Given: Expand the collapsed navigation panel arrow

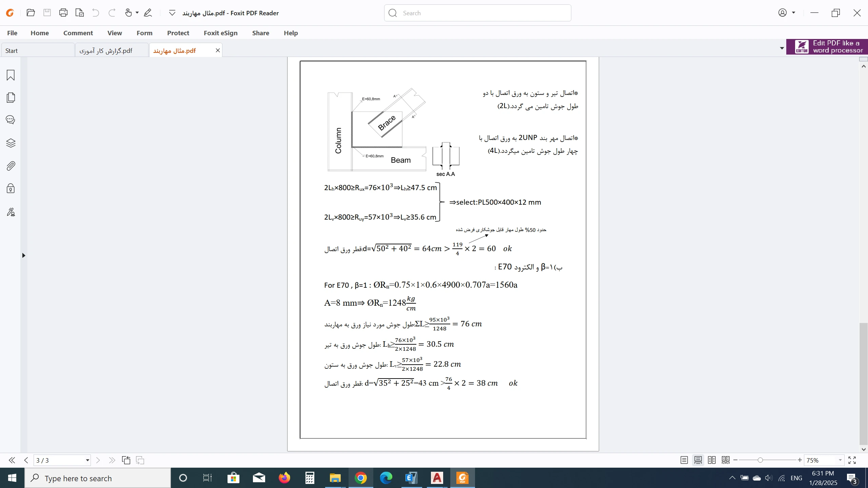Looking at the screenshot, I should (x=23, y=256).
